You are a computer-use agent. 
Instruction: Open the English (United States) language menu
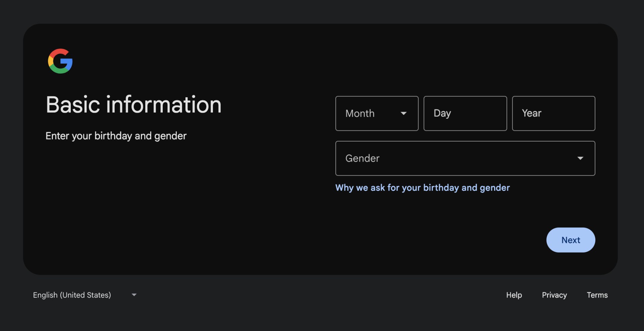pos(71,295)
